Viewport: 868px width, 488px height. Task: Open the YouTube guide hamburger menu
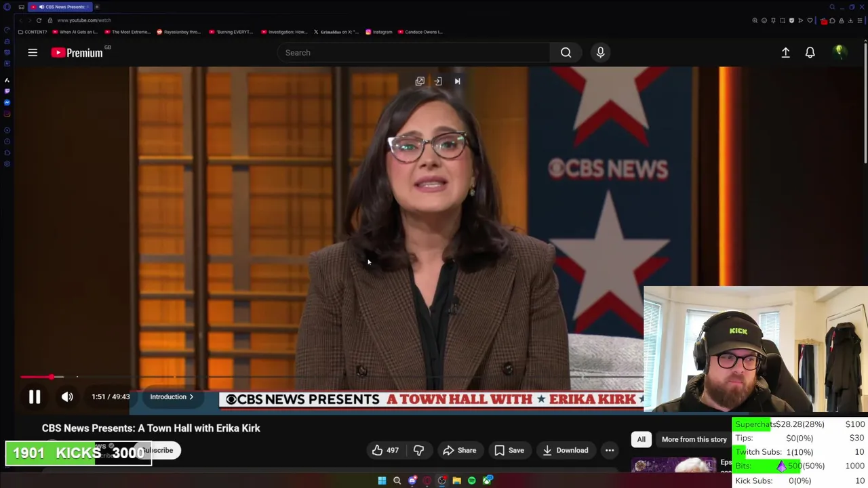pos(33,52)
